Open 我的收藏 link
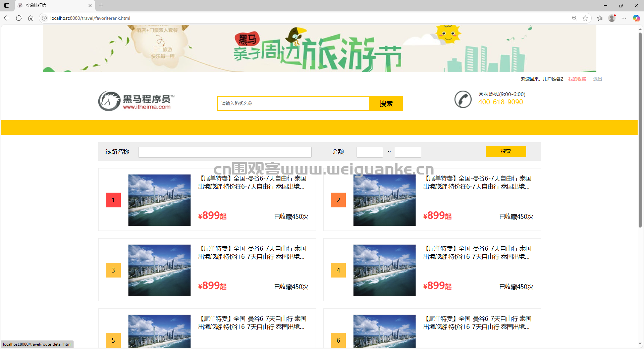This screenshot has width=644, height=349. tap(577, 79)
